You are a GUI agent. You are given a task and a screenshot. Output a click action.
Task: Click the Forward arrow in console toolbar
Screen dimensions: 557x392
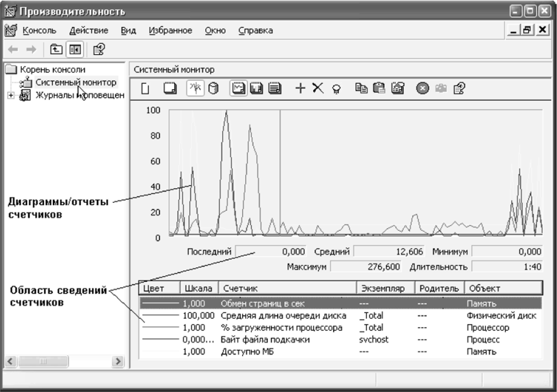tap(32, 49)
